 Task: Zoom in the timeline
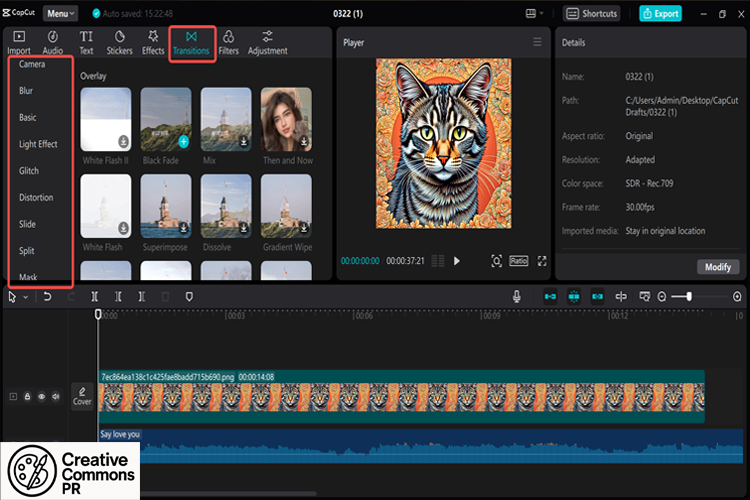coord(737,297)
